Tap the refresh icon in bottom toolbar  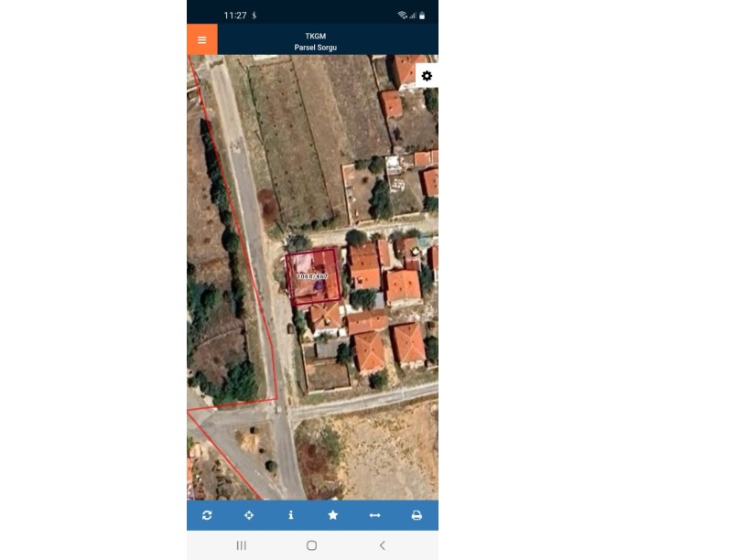click(207, 515)
